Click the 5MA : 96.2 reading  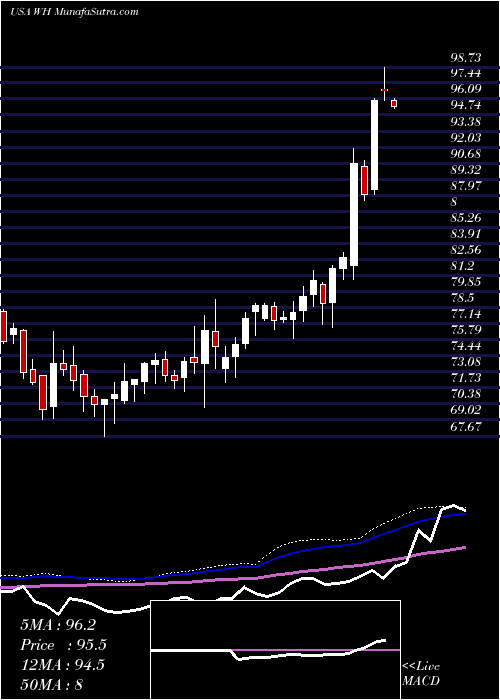point(58,625)
